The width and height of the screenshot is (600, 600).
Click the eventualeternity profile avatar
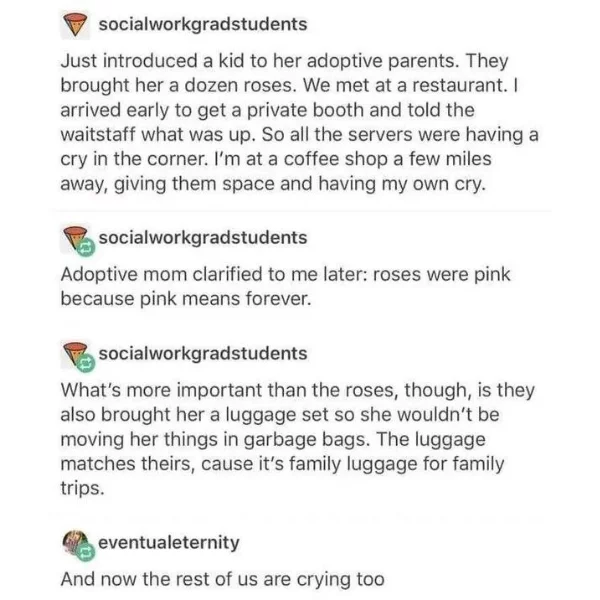(75, 543)
